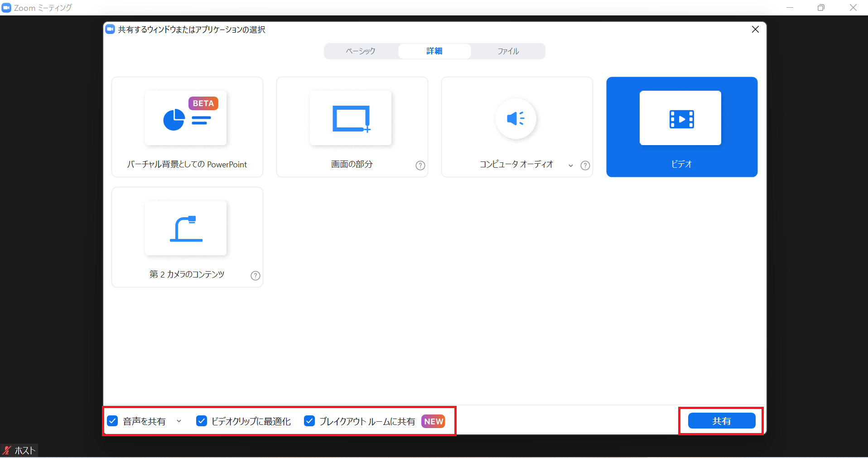Click the blue 共有 button
868x458 pixels.
click(x=721, y=421)
